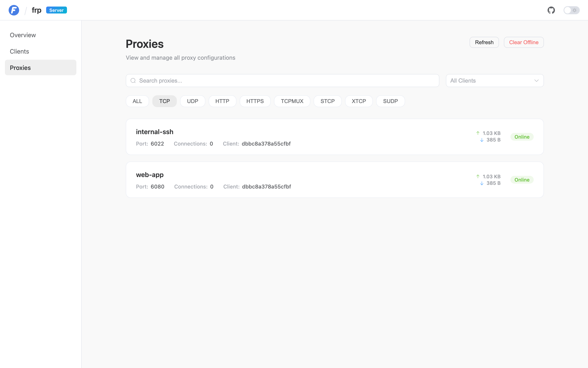
Task: Open the GitHub repository icon
Action: [551, 10]
